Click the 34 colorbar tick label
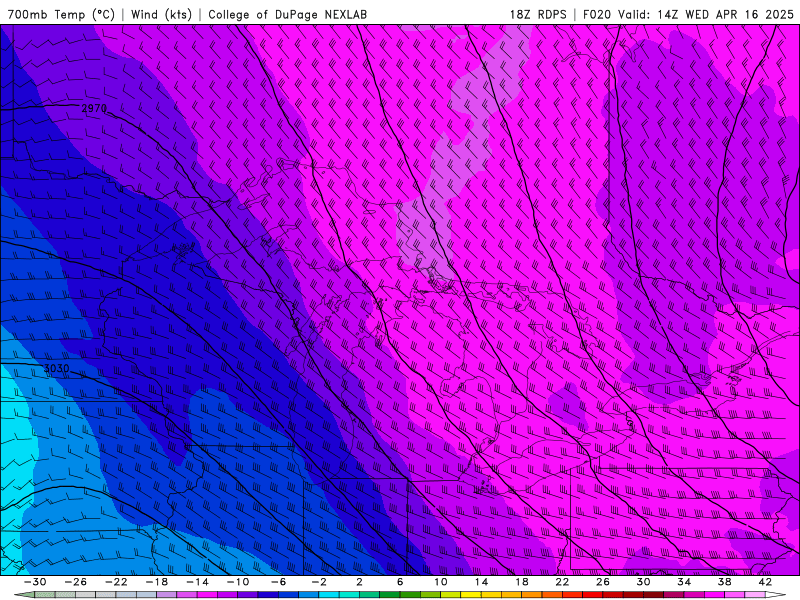This screenshot has width=800, height=600. click(684, 582)
